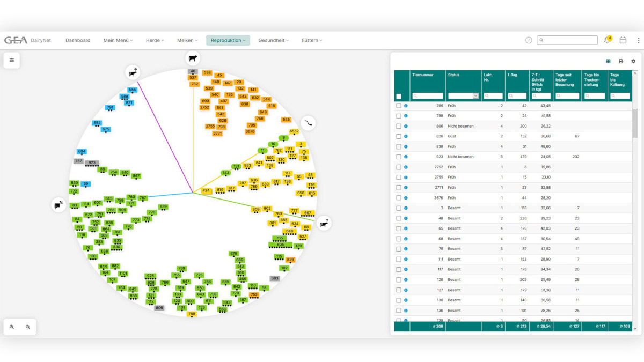Viewport: 644px width, 362px height.
Task: Click the print icon above the table
Action: 620,61
